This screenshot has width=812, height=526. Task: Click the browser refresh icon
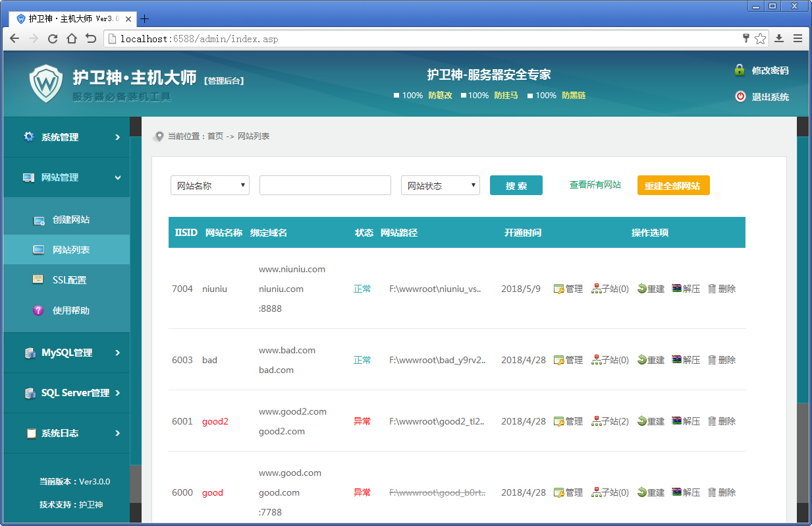[52, 38]
